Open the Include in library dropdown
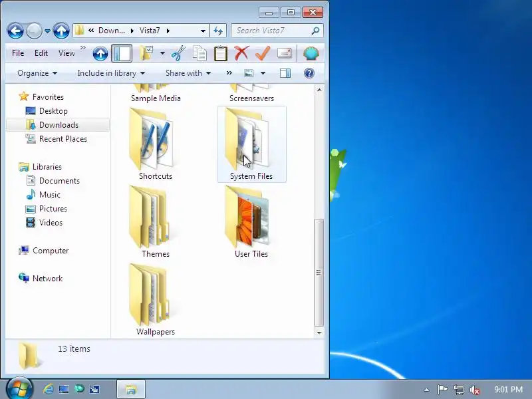Screen dimensions: 532x399 [111, 73]
